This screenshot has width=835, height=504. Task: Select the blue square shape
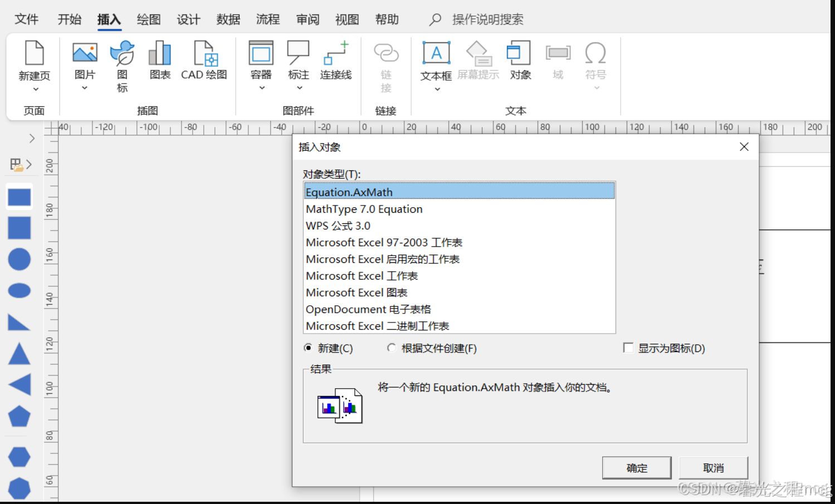point(19,228)
